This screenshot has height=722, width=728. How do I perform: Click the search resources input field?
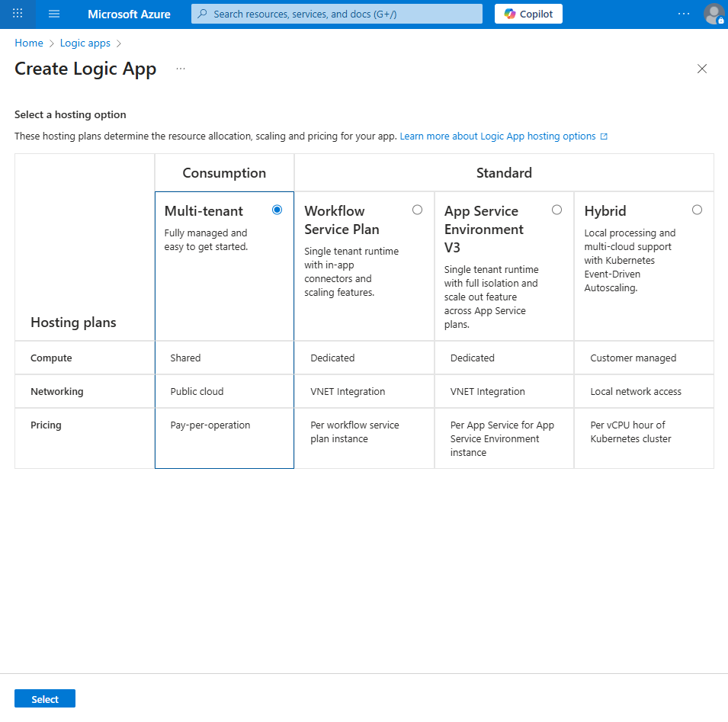point(337,14)
